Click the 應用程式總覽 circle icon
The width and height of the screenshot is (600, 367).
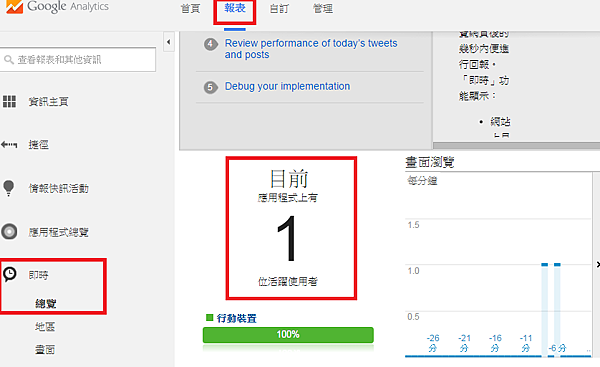pyautogui.click(x=9, y=232)
